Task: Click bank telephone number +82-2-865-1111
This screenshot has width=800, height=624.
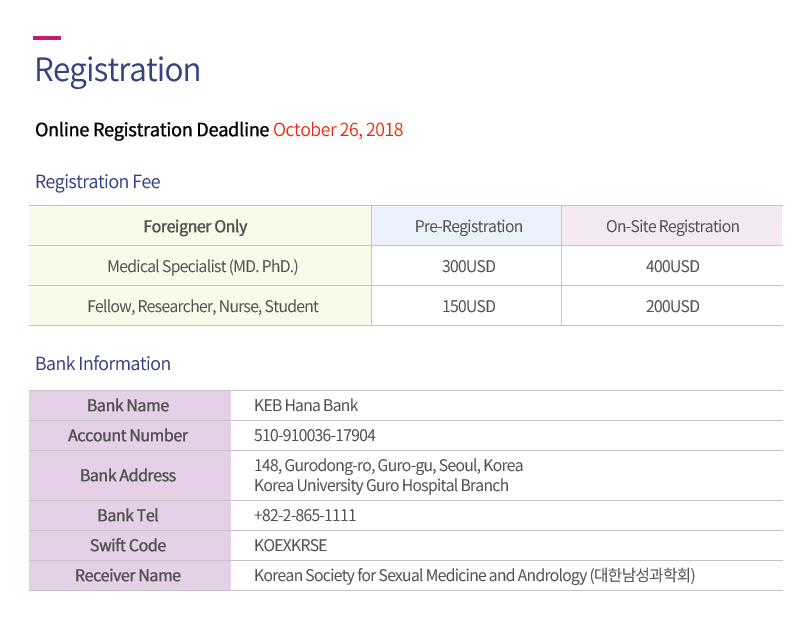Action: click(x=305, y=515)
